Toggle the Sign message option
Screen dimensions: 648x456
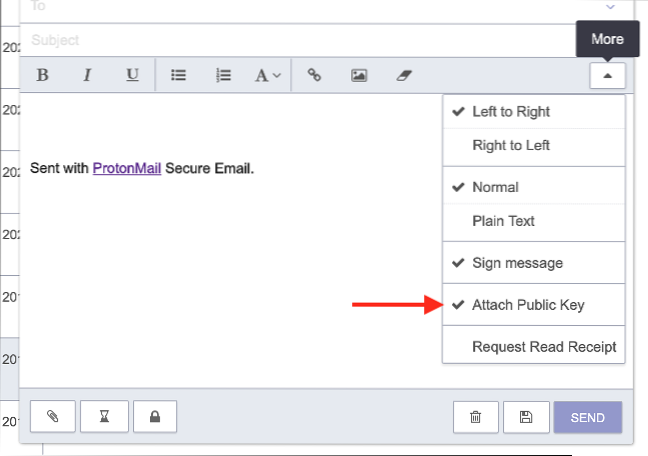[534, 263]
